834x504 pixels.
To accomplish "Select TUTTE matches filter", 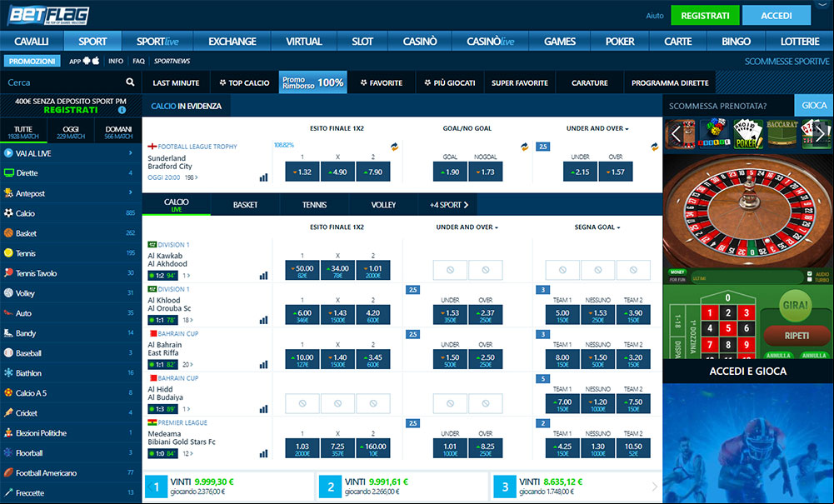I will (x=23, y=132).
